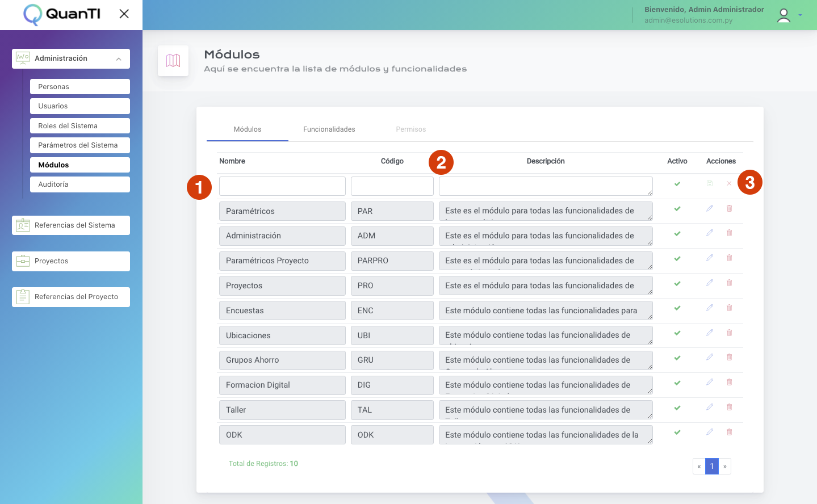Delete the Taller module
Viewport: 817px width, 504px height.
(x=730, y=407)
